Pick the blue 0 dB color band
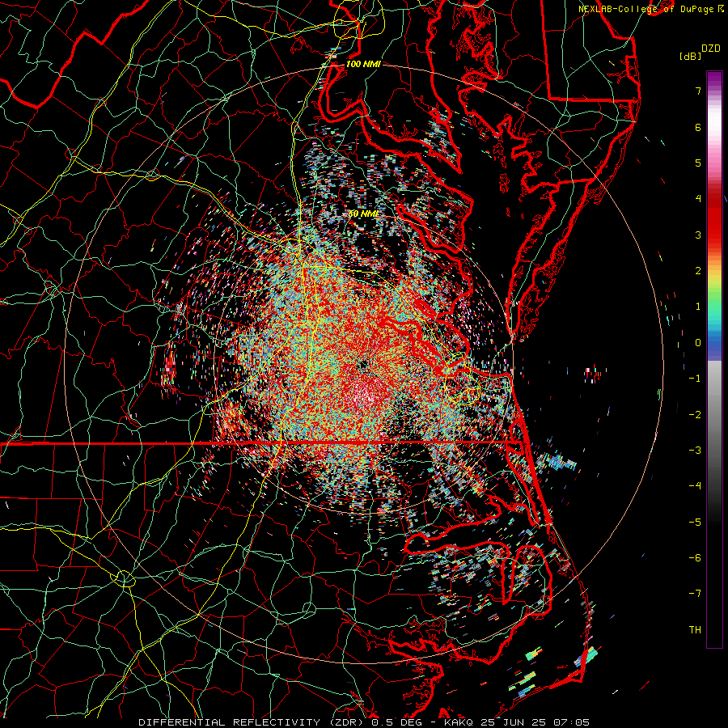The width and height of the screenshot is (728, 728). pyautogui.click(x=714, y=343)
